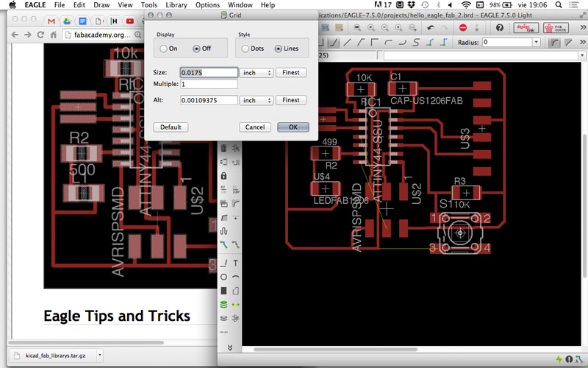This screenshot has height=368, width=588.
Task: Select the Polygon tool in left toolbar
Action: [235, 291]
